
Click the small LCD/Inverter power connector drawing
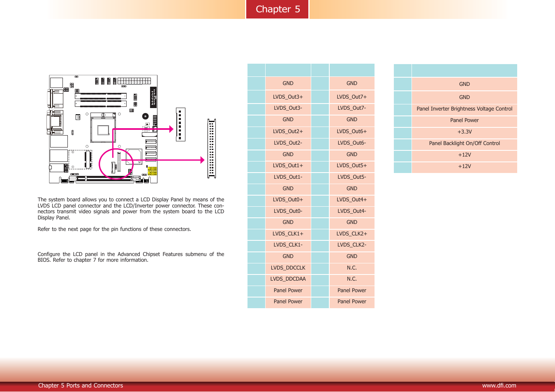pos(180,125)
